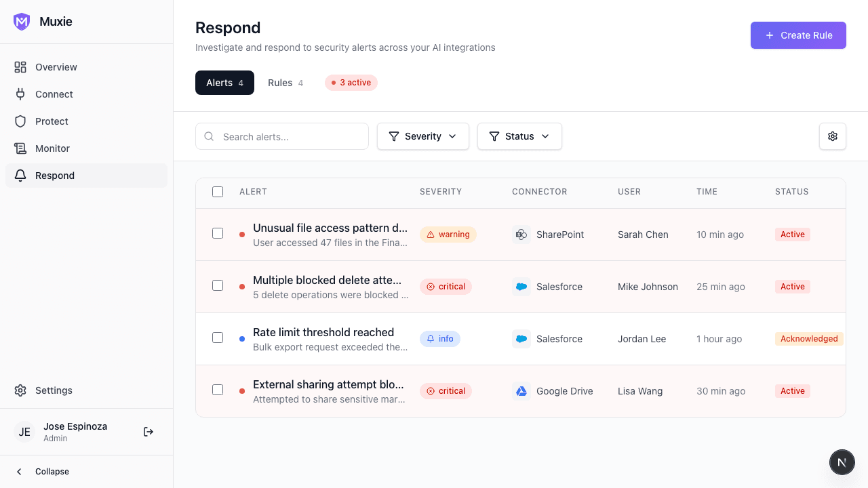
Task: Select the unusual file access alert checkbox
Action: click(x=218, y=233)
